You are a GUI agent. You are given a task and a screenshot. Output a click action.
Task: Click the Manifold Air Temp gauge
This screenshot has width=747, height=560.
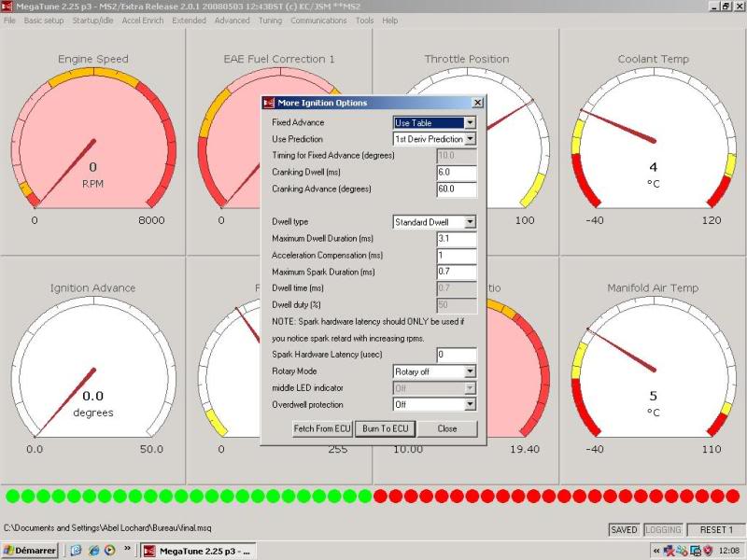(x=653, y=371)
